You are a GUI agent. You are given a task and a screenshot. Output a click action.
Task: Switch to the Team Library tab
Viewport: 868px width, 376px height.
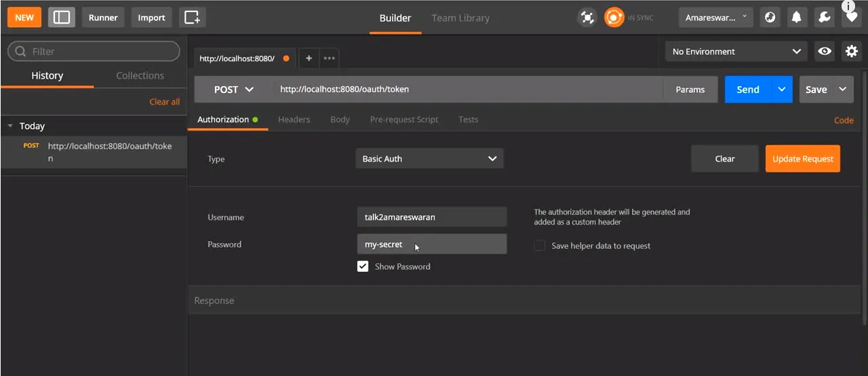tap(460, 18)
